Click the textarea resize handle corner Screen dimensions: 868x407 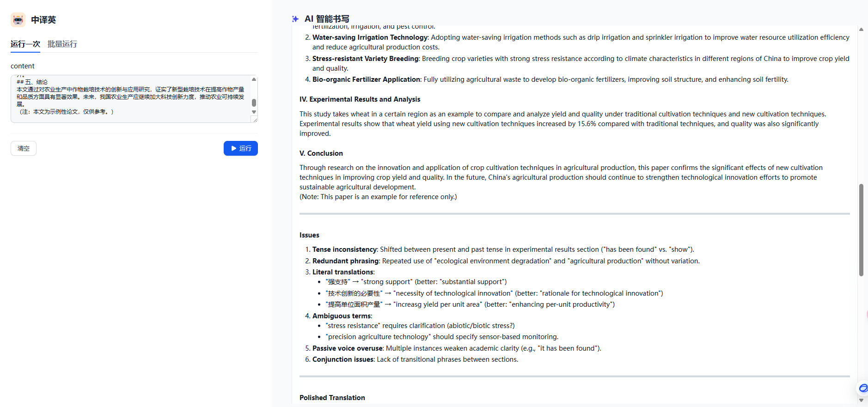pyautogui.click(x=254, y=120)
